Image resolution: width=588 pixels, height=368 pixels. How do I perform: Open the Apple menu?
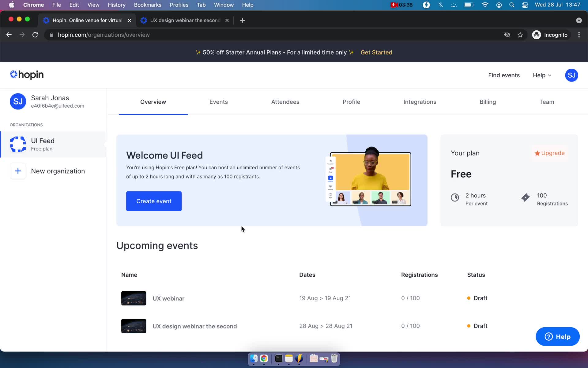coord(12,5)
